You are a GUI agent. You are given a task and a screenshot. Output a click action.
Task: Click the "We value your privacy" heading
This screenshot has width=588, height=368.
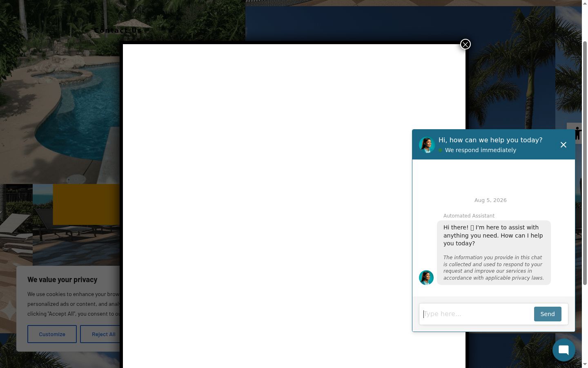(x=62, y=280)
